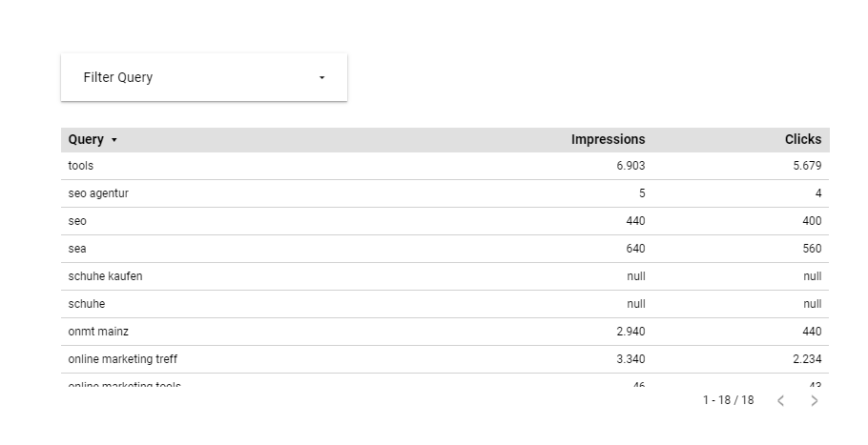Click the 'schuhe' query cell

tap(87, 304)
